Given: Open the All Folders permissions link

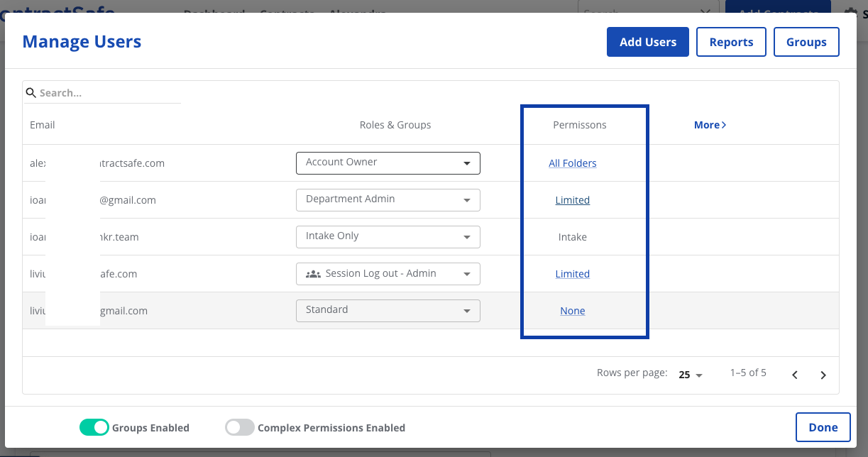Looking at the screenshot, I should (573, 163).
